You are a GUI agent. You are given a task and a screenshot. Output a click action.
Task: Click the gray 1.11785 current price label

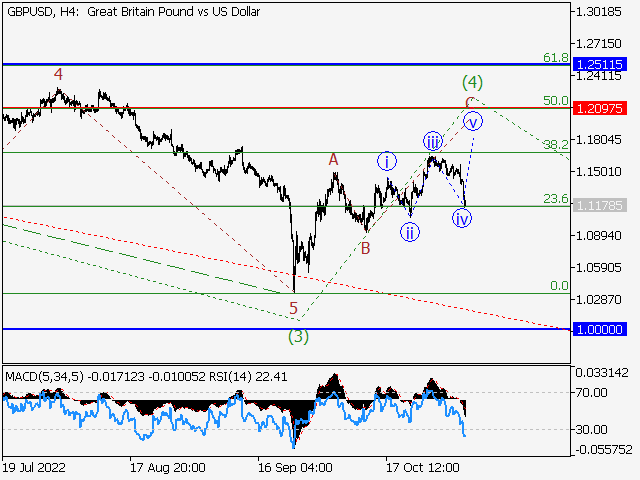[x=600, y=205]
